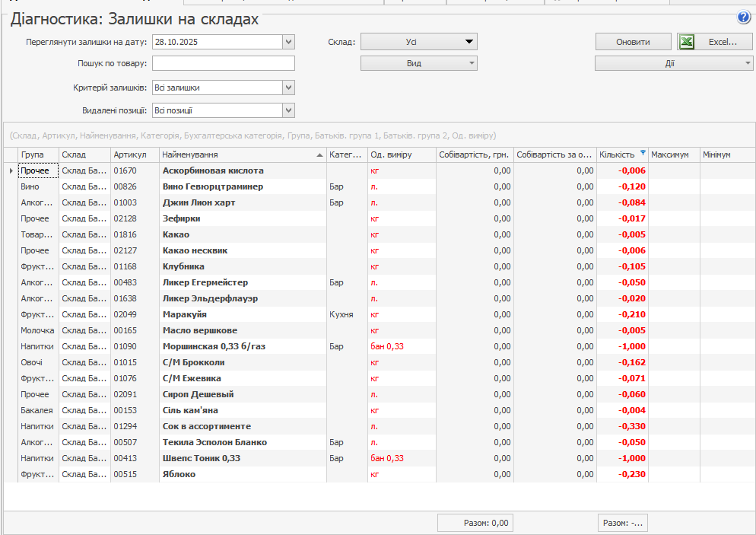
Task: Open the date picker dropdown arrow
Action: point(288,42)
